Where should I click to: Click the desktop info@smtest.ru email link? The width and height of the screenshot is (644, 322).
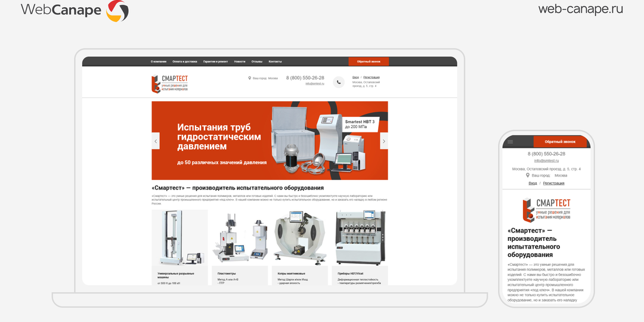(315, 83)
